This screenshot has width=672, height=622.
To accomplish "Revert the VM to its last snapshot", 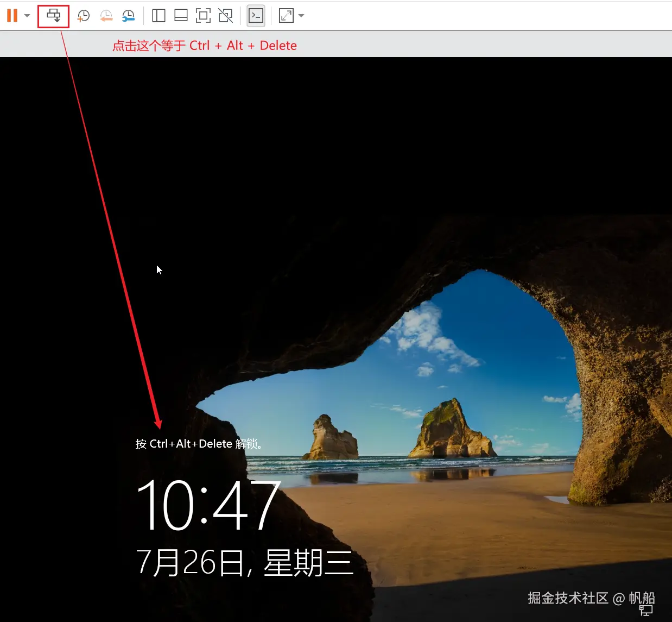I will (106, 16).
